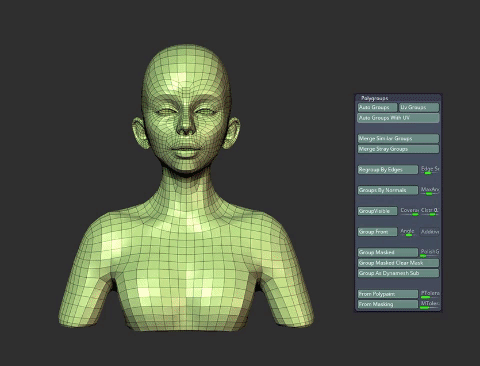Screen dimensions: 480x366
Task: Adjust the Angle slider beside Group Front
Action: point(409,232)
